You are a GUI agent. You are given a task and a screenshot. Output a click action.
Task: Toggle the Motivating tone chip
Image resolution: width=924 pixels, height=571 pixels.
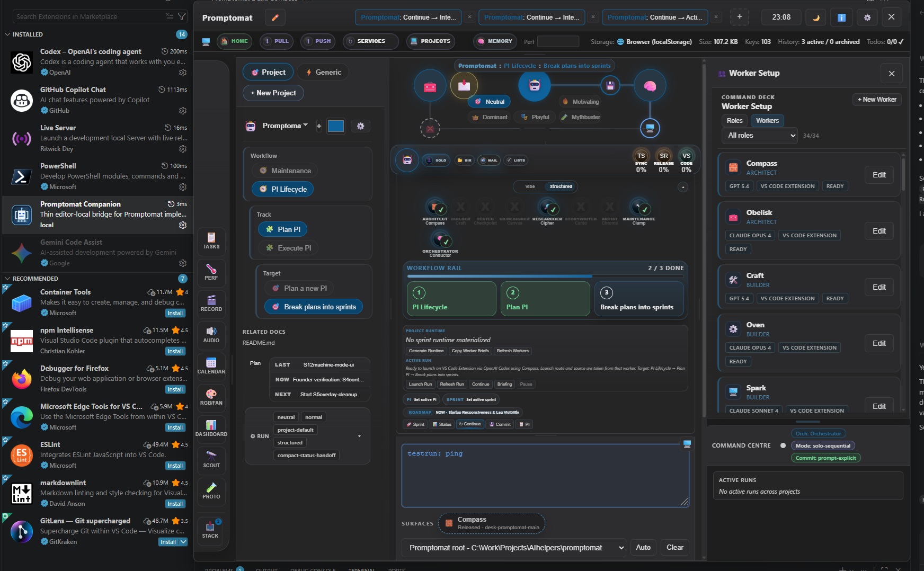coord(581,102)
